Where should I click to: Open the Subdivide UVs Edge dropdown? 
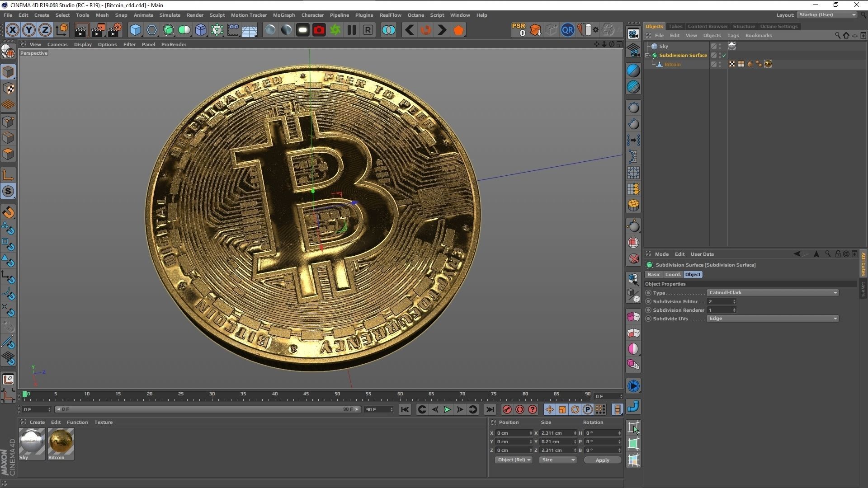(x=772, y=319)
